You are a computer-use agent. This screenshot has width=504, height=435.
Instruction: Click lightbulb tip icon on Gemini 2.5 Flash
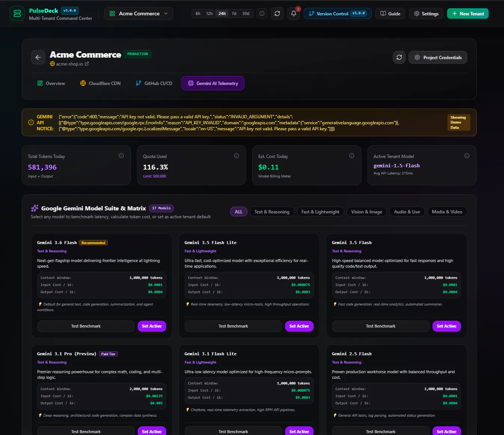(335, 416)
